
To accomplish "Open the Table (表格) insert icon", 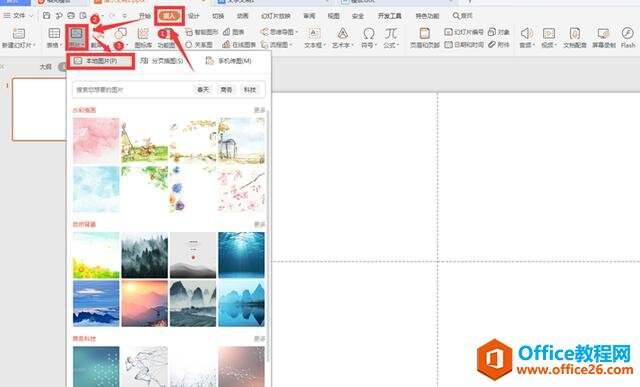I will coord(54,33).
